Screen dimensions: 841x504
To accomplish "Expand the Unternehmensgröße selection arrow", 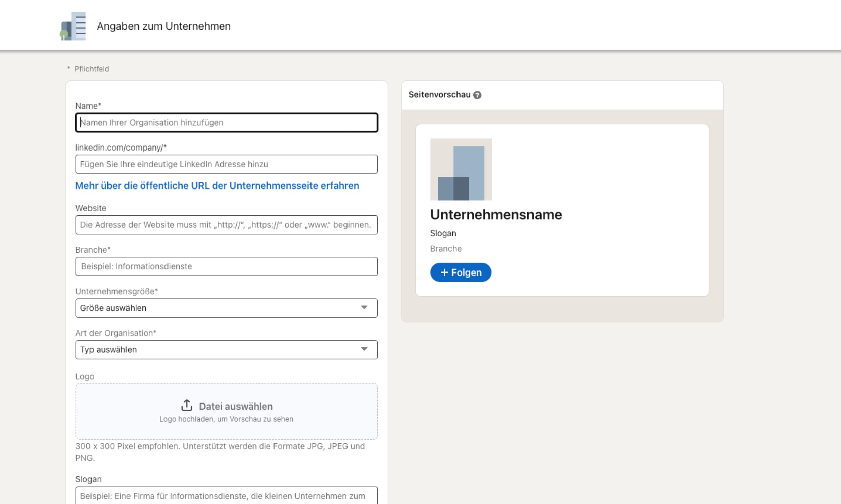I will 364,308.
